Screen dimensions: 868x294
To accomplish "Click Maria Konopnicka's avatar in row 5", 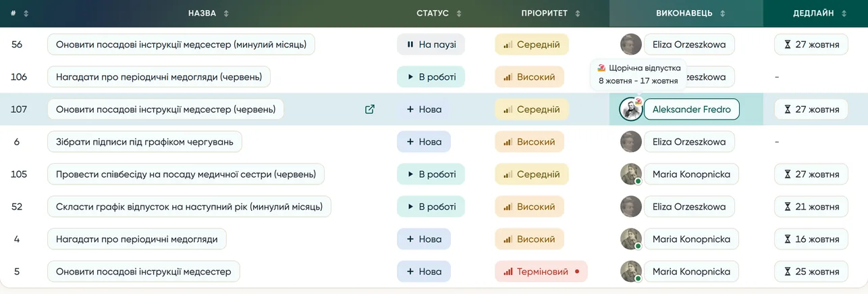I will 631,272.
